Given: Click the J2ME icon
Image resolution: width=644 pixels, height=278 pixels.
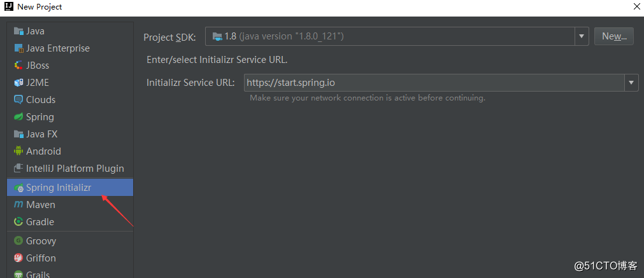Looking at the screenshot, I should (x=18, y=83).
